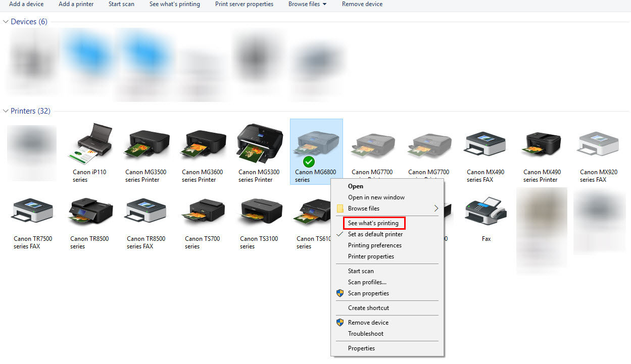Screen dimensions: 631x364
Task: Select the Canon MG3500 series Printer icon
Action: pos(146,143)
